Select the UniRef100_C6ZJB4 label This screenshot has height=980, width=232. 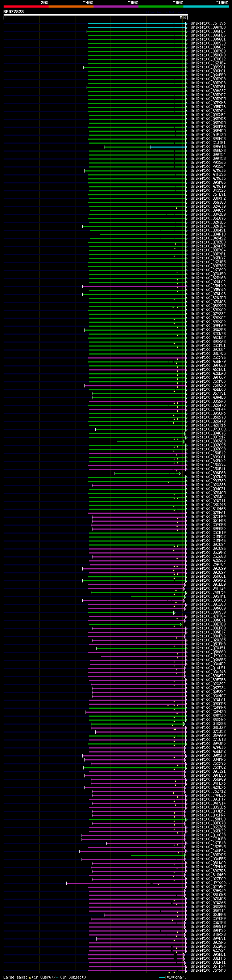[x=208, y=64]
